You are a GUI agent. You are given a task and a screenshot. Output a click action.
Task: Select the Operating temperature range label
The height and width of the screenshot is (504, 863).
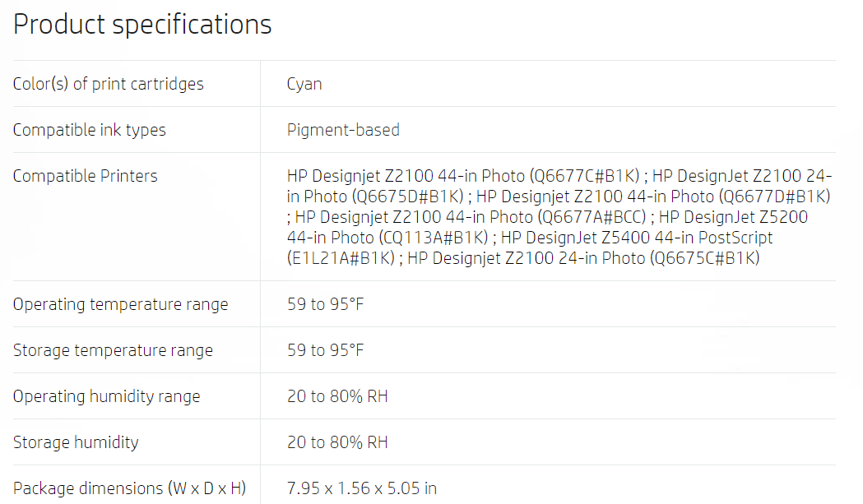pyautogui.click(x=121, y=305)
